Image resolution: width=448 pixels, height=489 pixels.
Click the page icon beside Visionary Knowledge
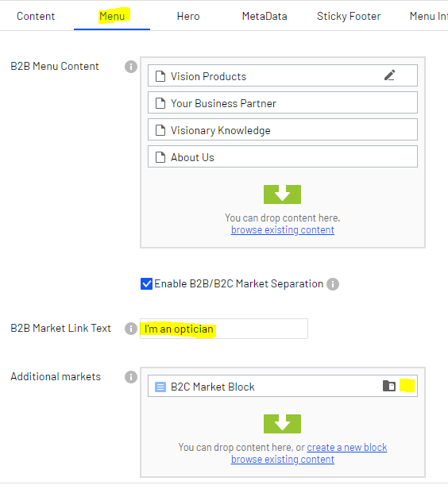(160, 130)
